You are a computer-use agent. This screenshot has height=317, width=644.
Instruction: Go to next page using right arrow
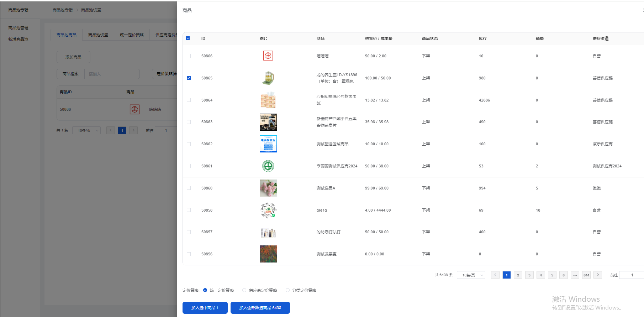598,275
